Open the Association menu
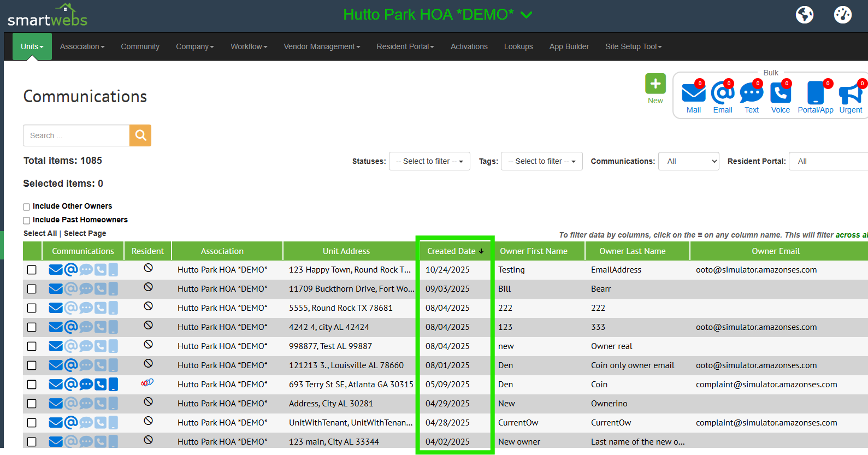The height and width of the screenshot is (455, 868). click(x=82, y=46)
